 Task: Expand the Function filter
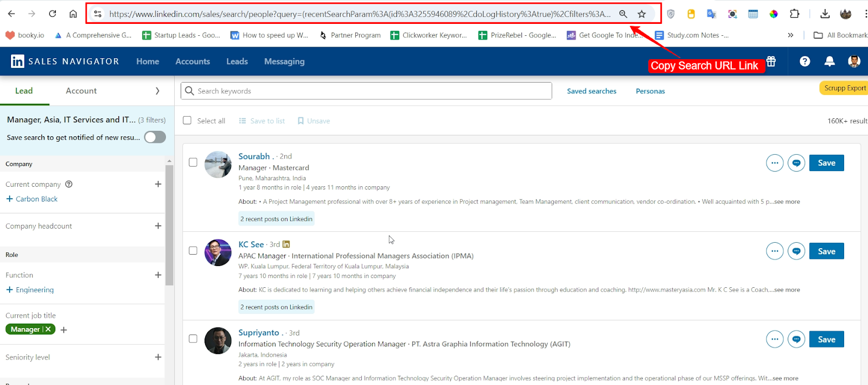(158, 275)
